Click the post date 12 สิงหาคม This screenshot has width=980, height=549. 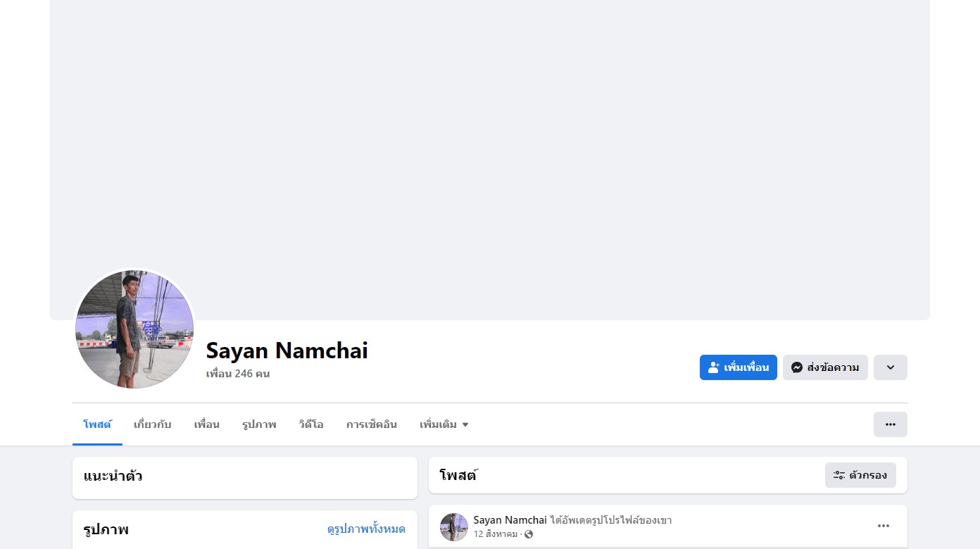[496, 534]
